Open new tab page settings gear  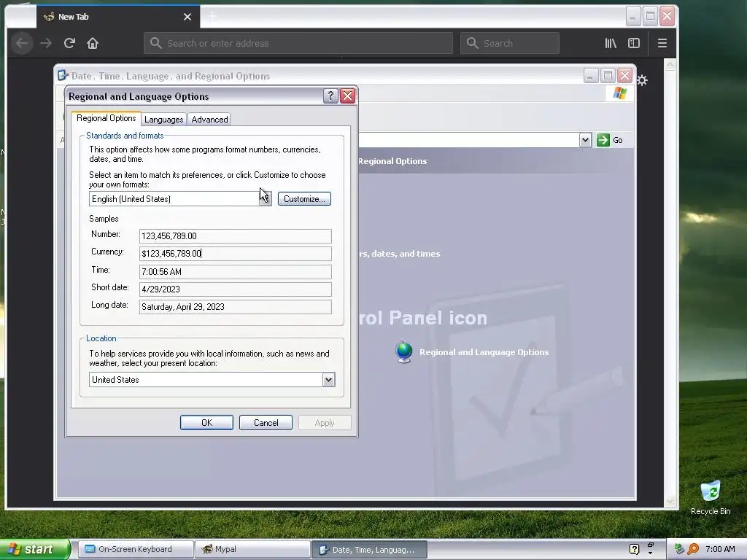tap(642, 80)
